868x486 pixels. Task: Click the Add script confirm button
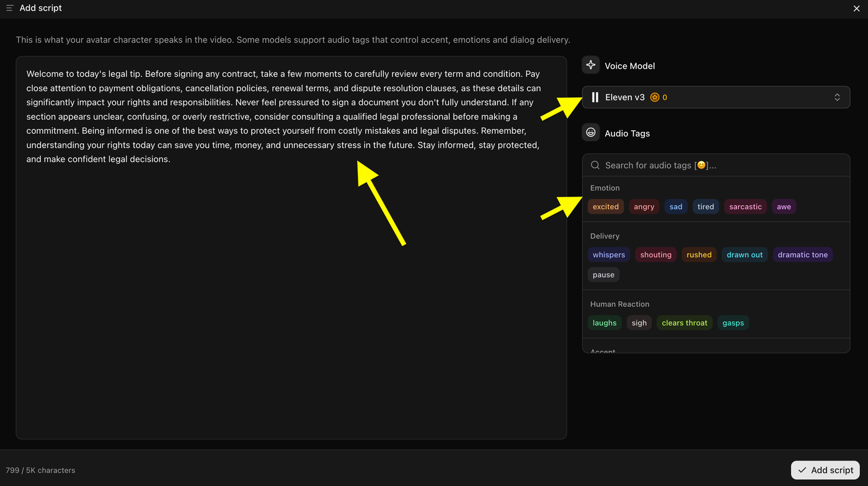[825, 470]
